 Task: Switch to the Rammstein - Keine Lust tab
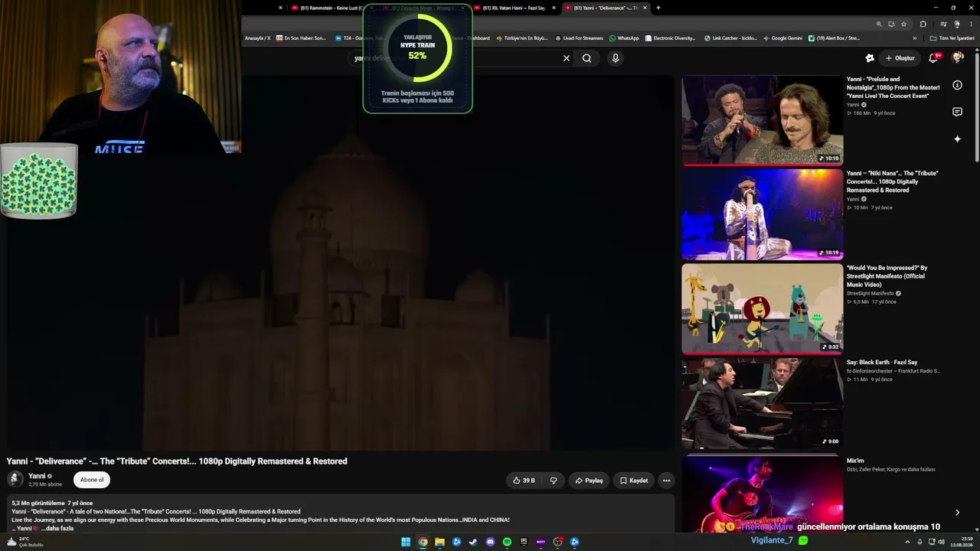click(325, 8)
